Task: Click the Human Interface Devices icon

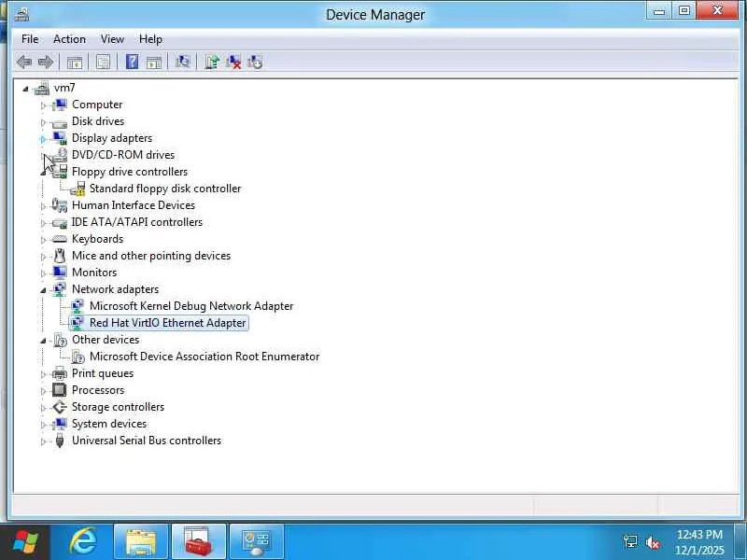Action: point(60,205)
